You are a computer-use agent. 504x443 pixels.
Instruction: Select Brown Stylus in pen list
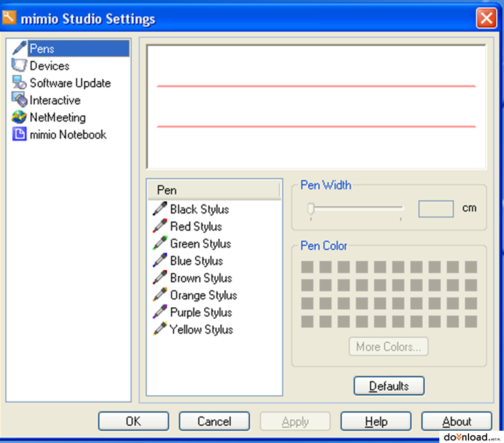pyautogui.click(x=201, y=277)
